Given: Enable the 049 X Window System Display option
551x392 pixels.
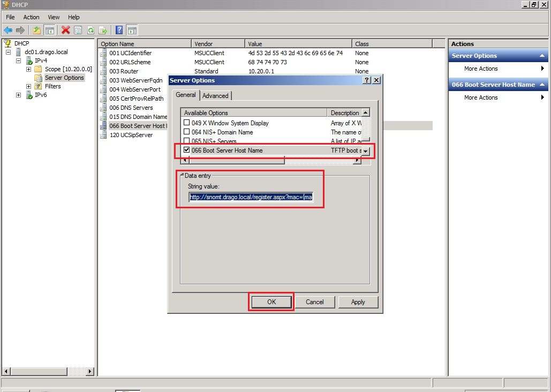Looking at the screenshot, I should (187, 123).
